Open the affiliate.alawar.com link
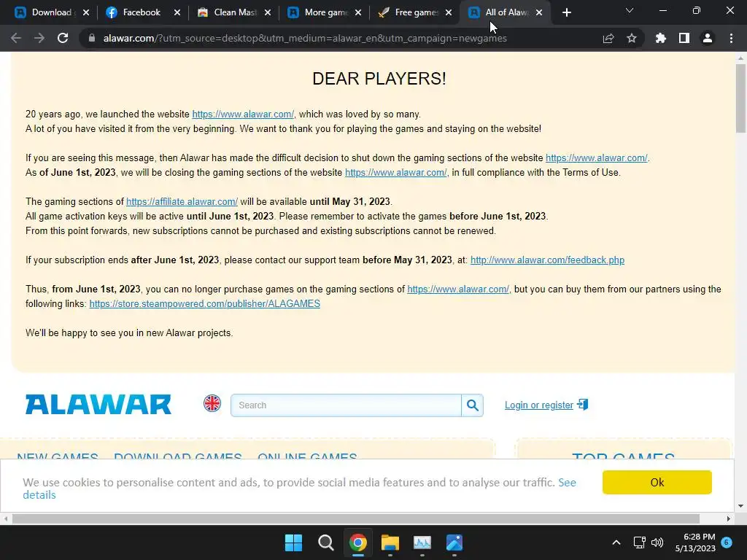Viewport: 747px width, 560px height. [x=182, y=201]
